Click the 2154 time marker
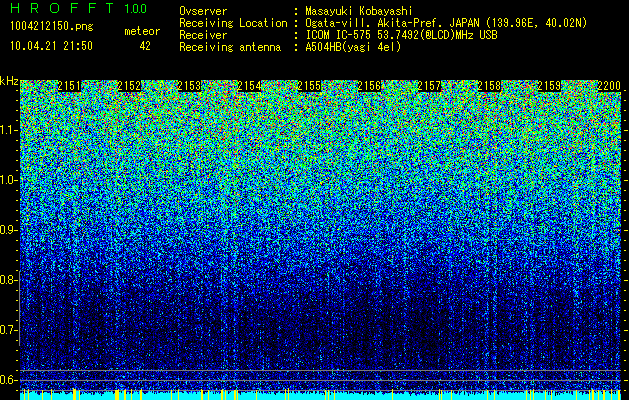Viewport: 629px width, 400px height. [x=249, y=86]
